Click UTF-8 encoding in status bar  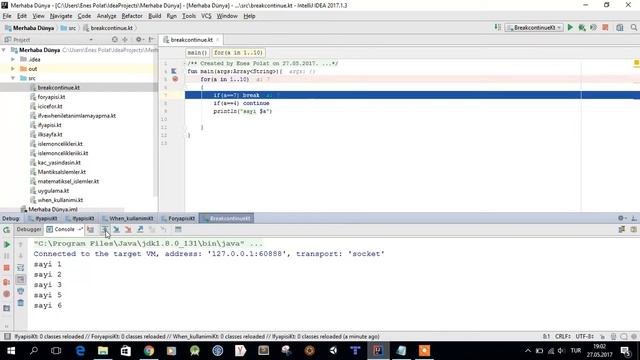coord(585,336)
